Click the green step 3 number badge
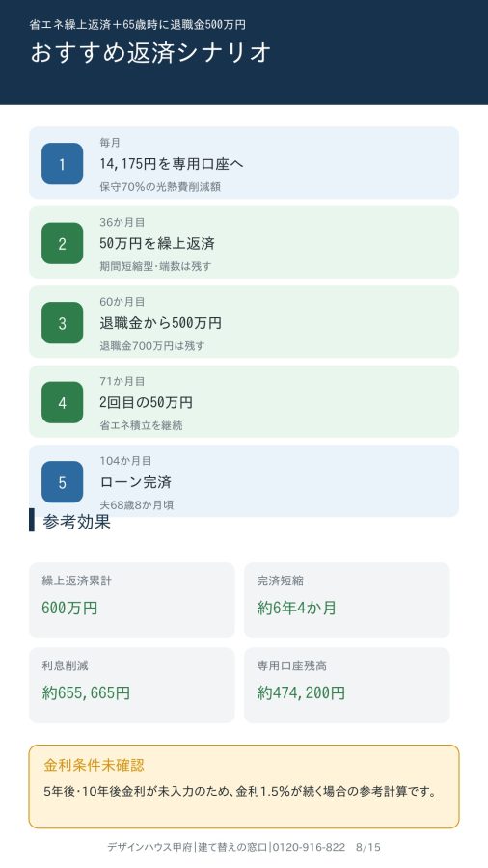This screenshot has width=488, height=868. point(62,323)
